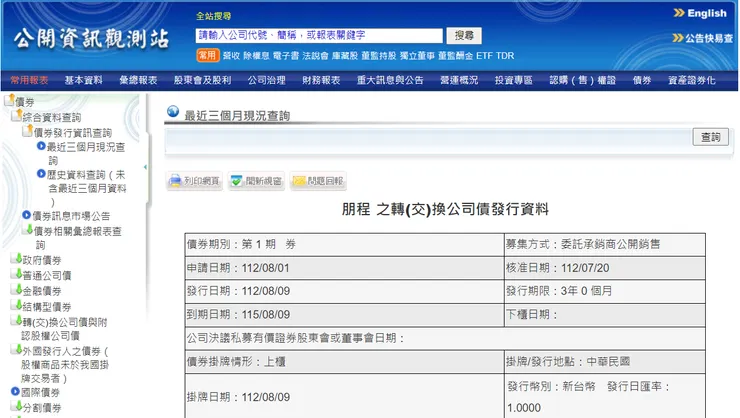Click the envelope icon for 問題回報
This screenshot has height=418, width=740.
click(x=299, y=181)
